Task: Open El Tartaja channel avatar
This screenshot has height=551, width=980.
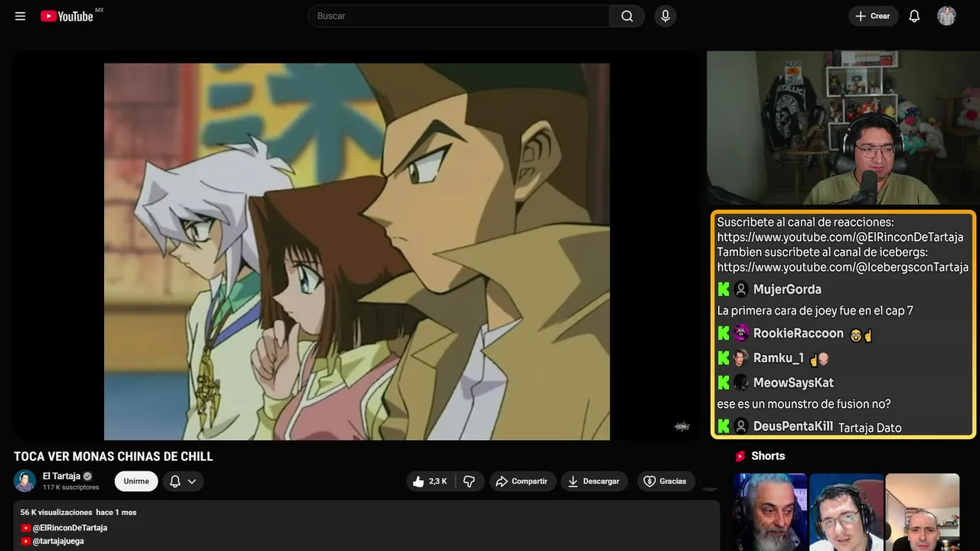Action: [24, 481]
